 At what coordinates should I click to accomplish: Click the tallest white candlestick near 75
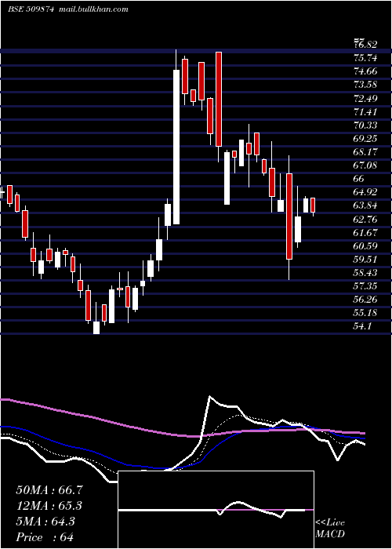176,147
